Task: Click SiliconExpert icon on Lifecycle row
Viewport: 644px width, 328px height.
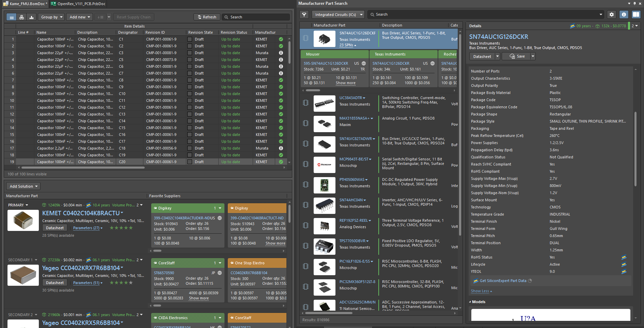Action: click(x=624, y=265)
